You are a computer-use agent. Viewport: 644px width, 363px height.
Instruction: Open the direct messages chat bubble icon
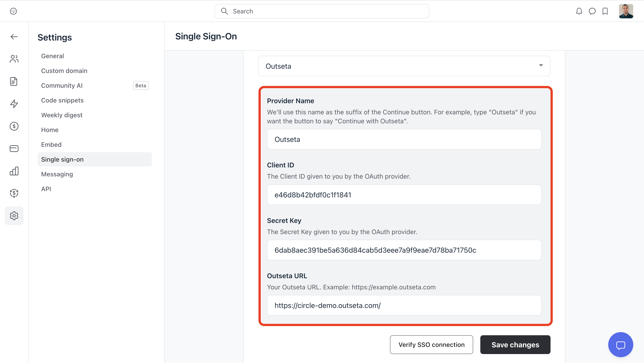592,11
